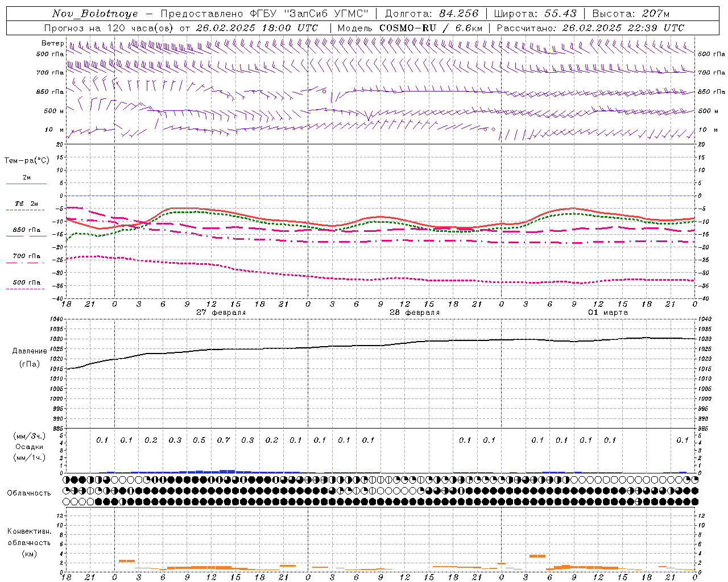Click the 500 гПа temperature legend entry
The height and width of the screenshot is (582, 728).
coord(26,282)
